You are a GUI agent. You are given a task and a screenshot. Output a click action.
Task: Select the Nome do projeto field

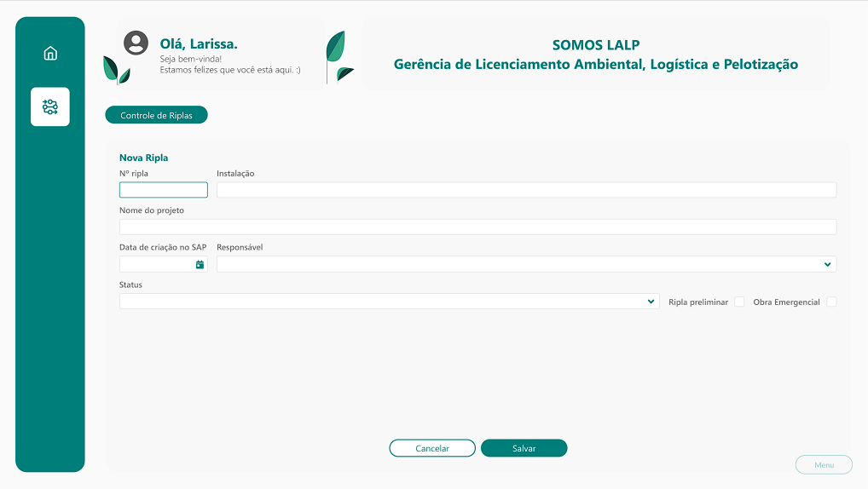(477, 227)
